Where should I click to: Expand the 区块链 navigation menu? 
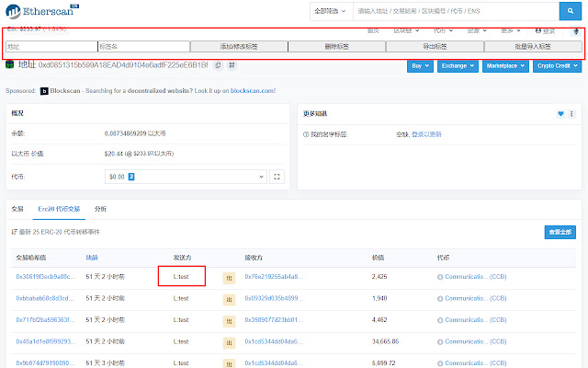(x=406, y=30)
